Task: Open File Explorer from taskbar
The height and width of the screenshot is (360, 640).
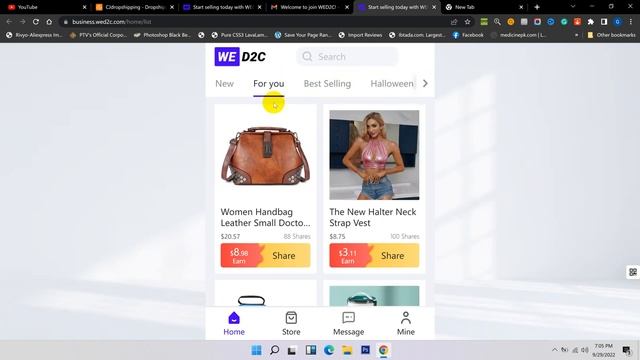Action: (x=347, y=350)
